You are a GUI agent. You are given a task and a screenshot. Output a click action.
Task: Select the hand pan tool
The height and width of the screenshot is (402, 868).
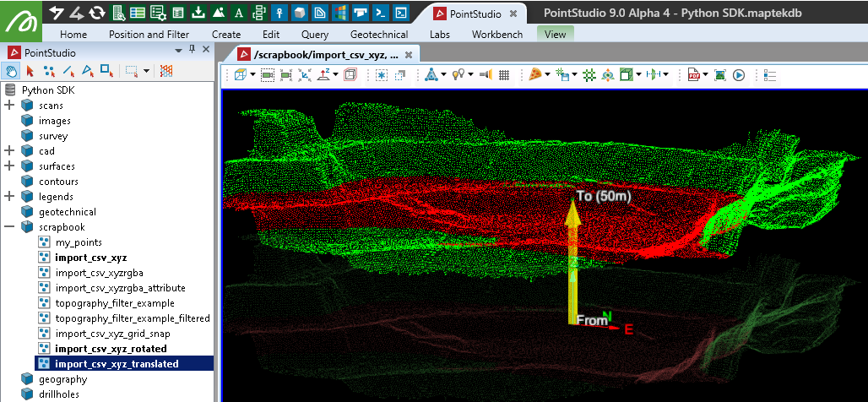(x=10, y=71)
